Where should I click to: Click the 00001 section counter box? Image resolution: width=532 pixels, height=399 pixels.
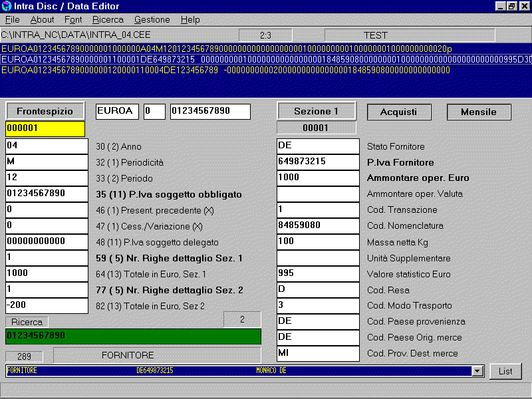point(317,128)
